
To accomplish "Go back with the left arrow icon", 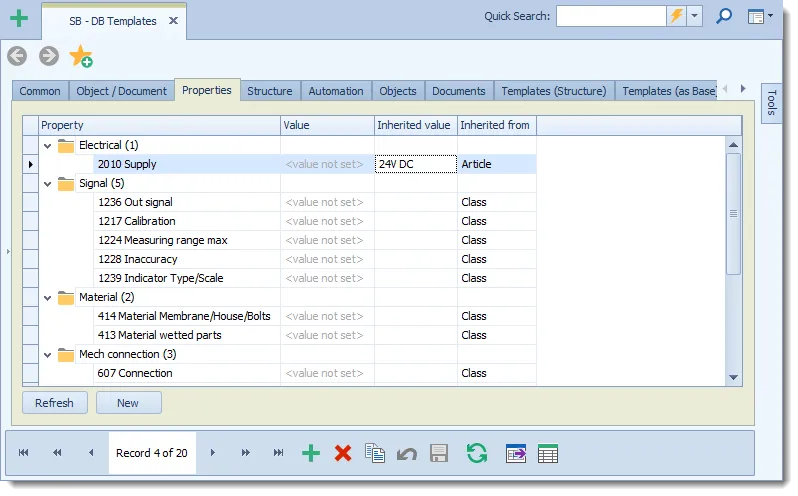I will (x=17, y=56).
